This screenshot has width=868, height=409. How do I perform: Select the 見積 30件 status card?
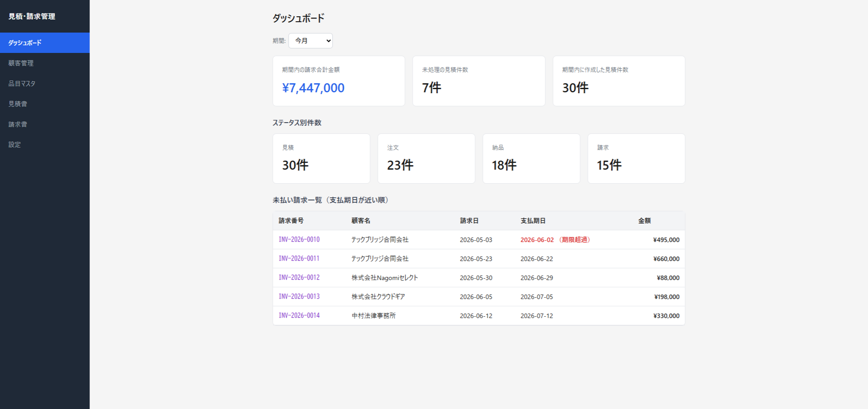coord(321,158)
